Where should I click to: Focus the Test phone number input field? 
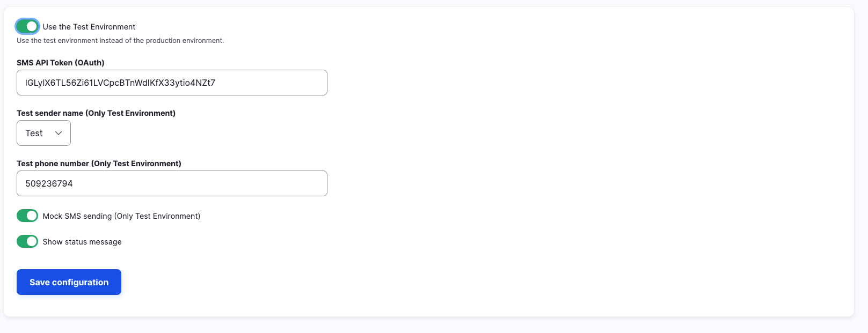pos(172,183)
